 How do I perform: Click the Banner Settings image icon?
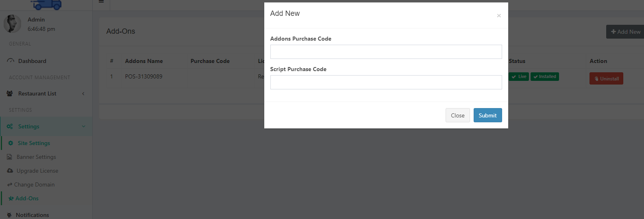click(9, 157)
